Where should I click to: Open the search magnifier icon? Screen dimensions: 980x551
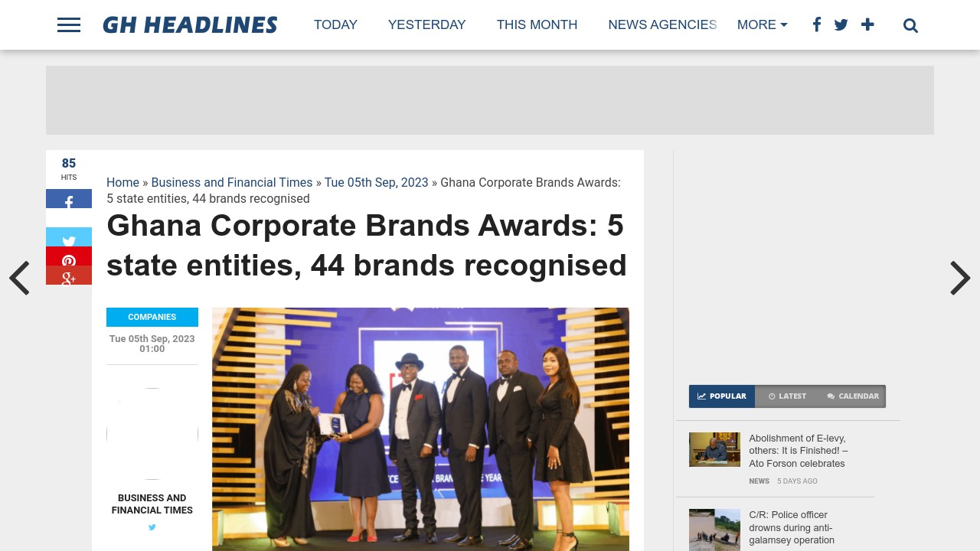point(910,25)
